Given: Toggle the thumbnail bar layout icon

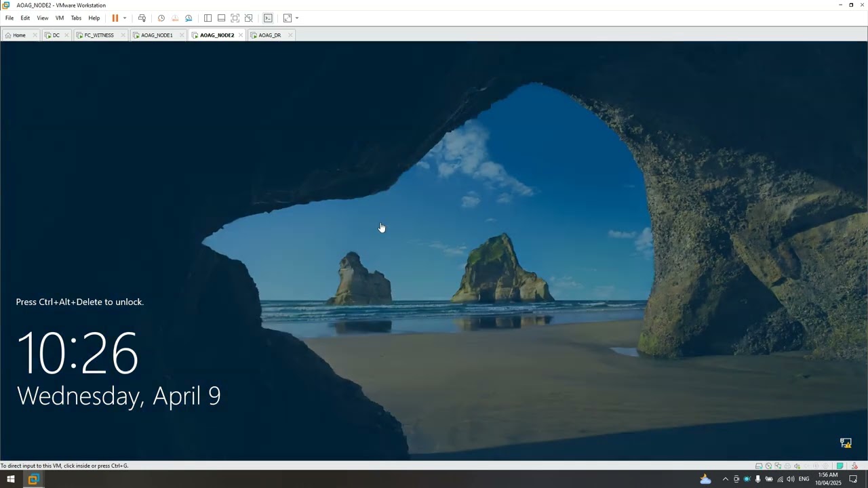Looking at the screenshot, I should [x=221, y=18].
